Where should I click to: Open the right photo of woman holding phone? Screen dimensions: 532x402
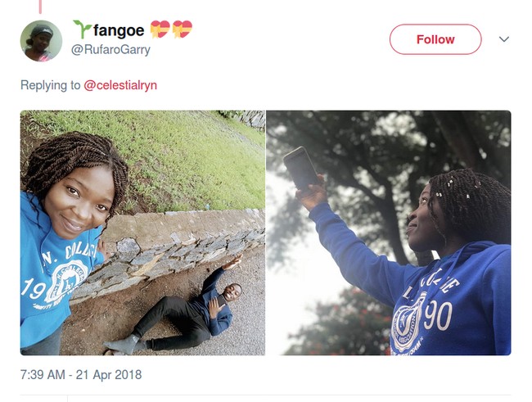point(389,233)
